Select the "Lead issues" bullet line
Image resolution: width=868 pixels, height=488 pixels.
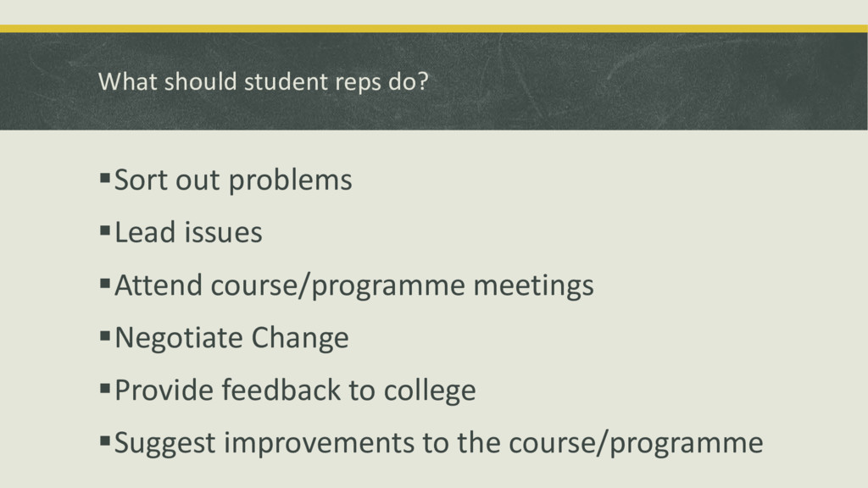(x=188, y=233)
